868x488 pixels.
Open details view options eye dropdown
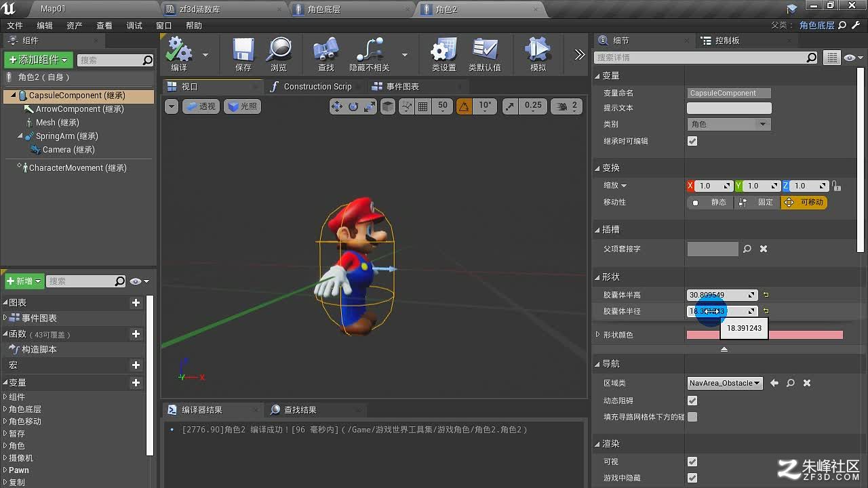(853, 58)
